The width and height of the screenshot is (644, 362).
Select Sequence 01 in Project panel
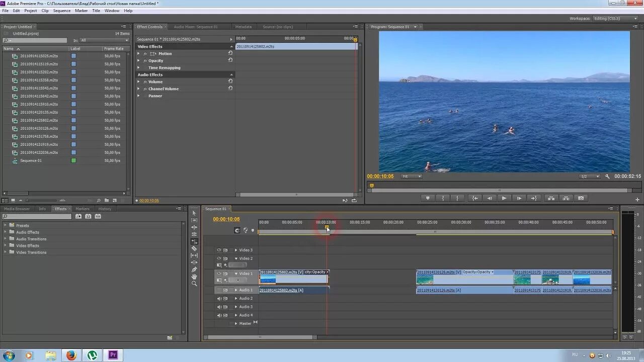click(x=31, y=161)
